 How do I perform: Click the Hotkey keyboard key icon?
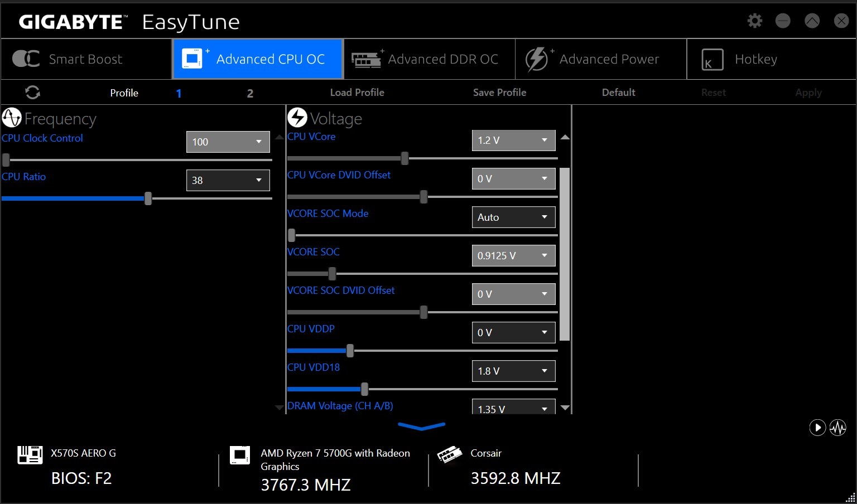pos(712,59)
